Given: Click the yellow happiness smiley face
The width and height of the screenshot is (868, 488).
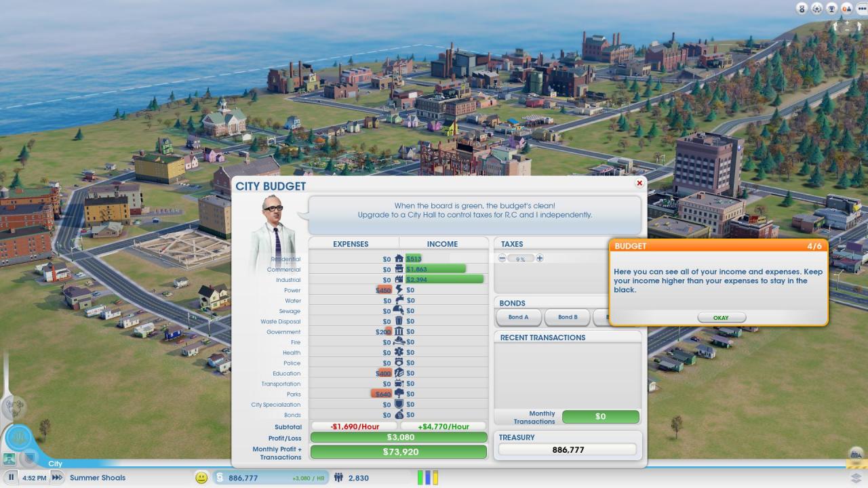Looking at the screenshot, I should [x=201, y=477].
